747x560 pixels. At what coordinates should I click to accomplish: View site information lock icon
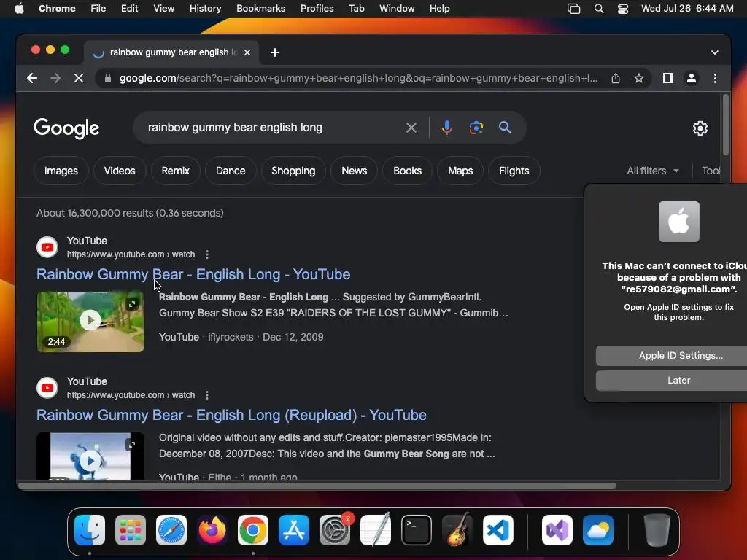tap(108, 78)
